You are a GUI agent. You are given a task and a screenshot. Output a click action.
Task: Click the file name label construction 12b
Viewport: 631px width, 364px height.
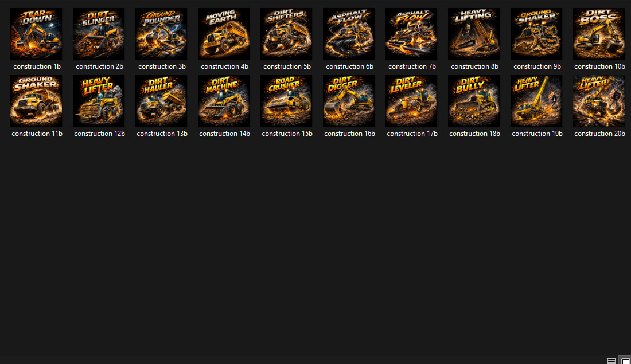pyautogui.click(x=99, y=134)
